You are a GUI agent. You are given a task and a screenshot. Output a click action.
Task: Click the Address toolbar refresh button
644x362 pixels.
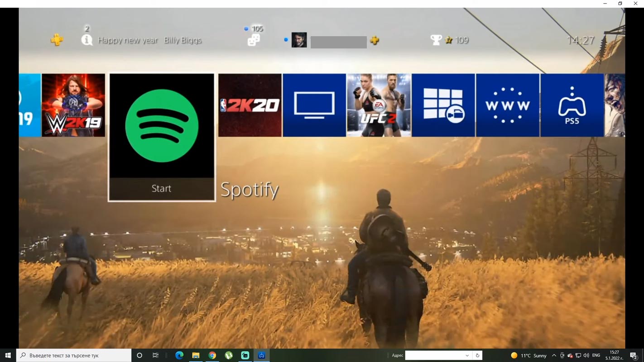tap(477, 355)
